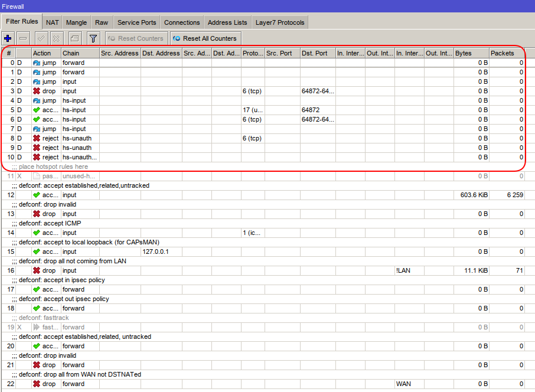Screen dimensions: 535x392
Task: Open the Mangle tab
Action: tap(76, 22)
